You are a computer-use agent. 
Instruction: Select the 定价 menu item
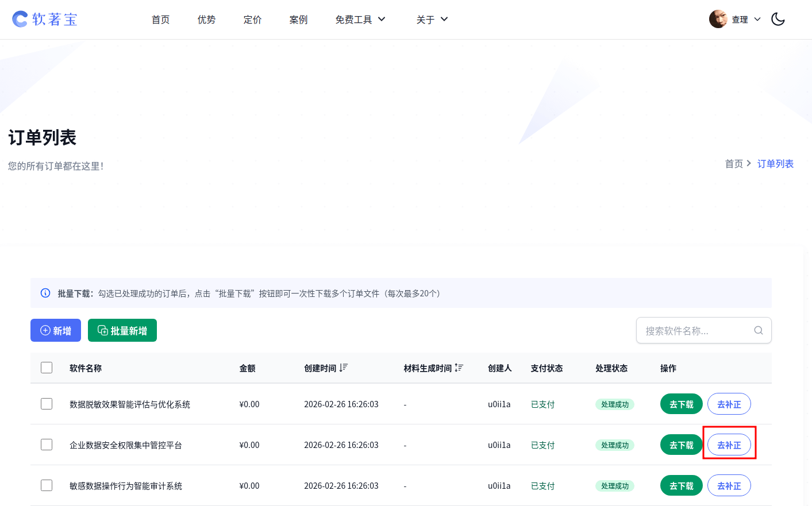point(252,19)
